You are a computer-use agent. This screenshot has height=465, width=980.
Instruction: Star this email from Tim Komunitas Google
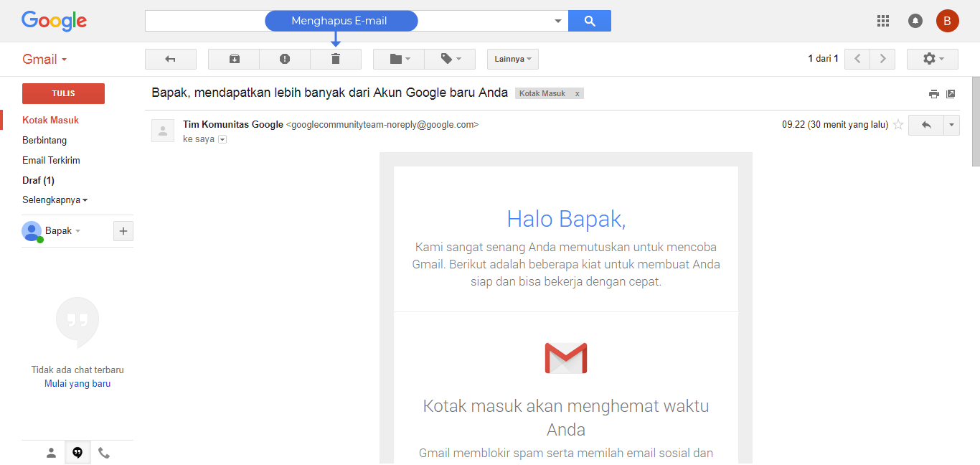coord(897,125)
